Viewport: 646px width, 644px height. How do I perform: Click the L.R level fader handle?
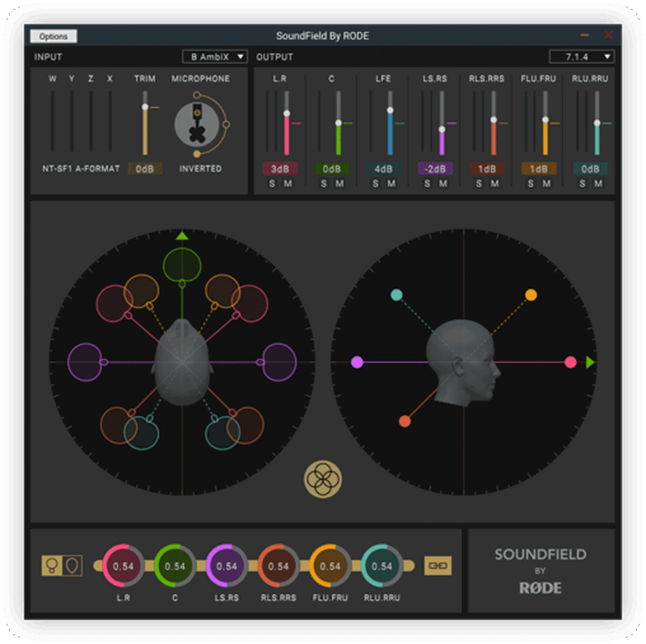coord(287,113)
